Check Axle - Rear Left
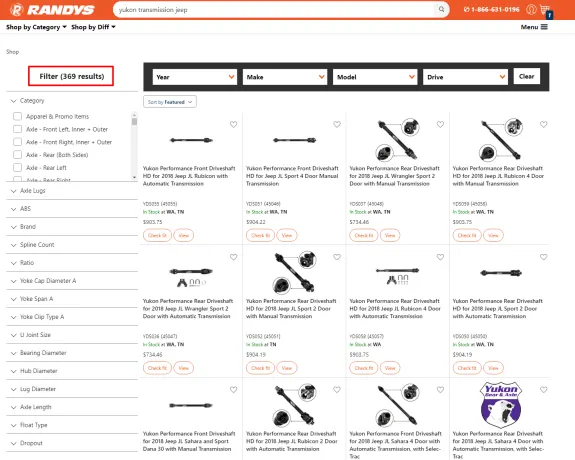 tap(17, 168)
